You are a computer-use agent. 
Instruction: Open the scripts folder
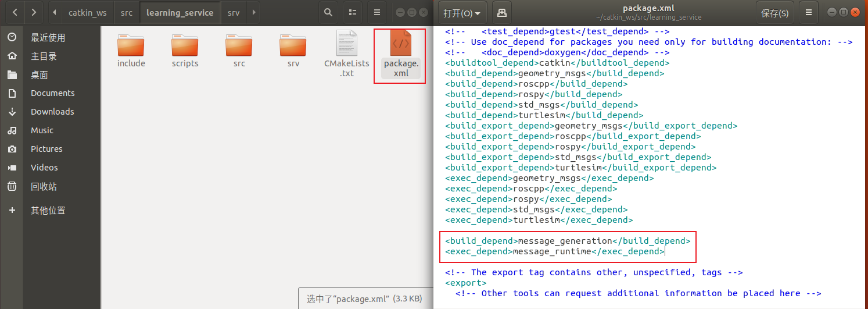(185, 51)
